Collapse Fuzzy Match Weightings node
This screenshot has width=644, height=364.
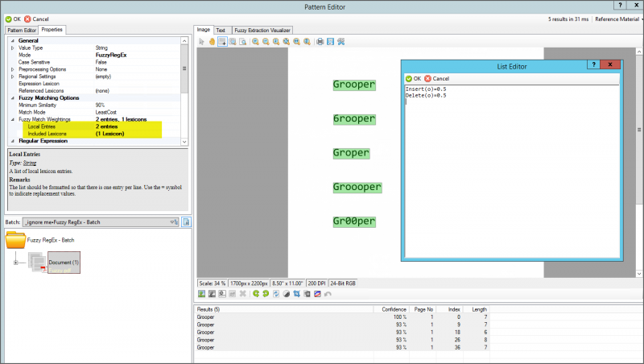coord(12,119)
